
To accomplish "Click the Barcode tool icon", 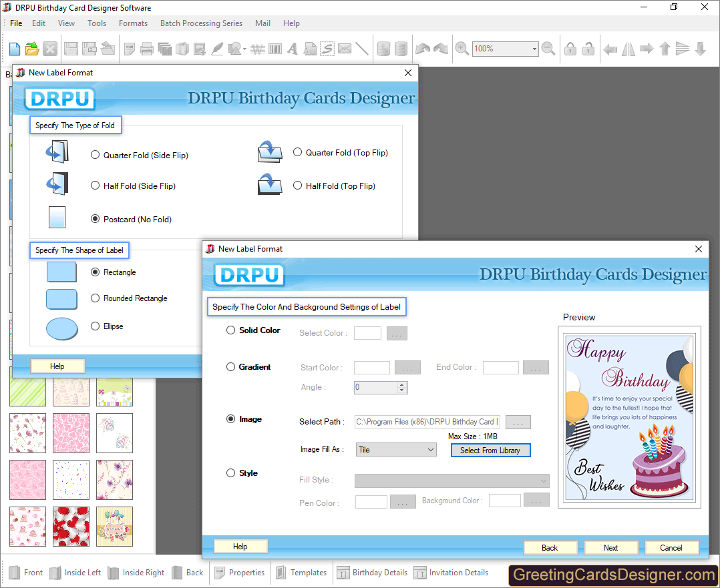I will [275, 49].
